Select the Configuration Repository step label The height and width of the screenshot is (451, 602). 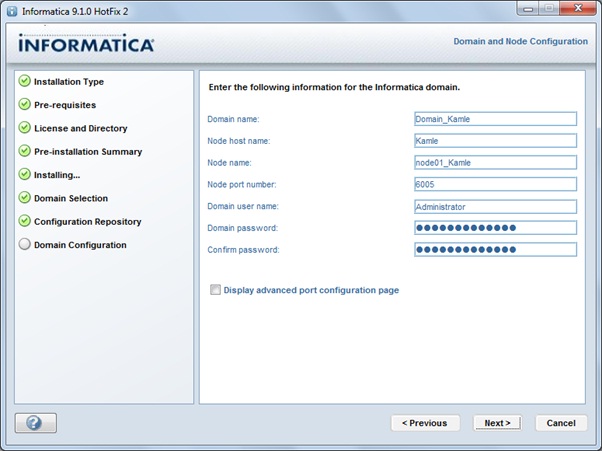[x=88, y=221]
